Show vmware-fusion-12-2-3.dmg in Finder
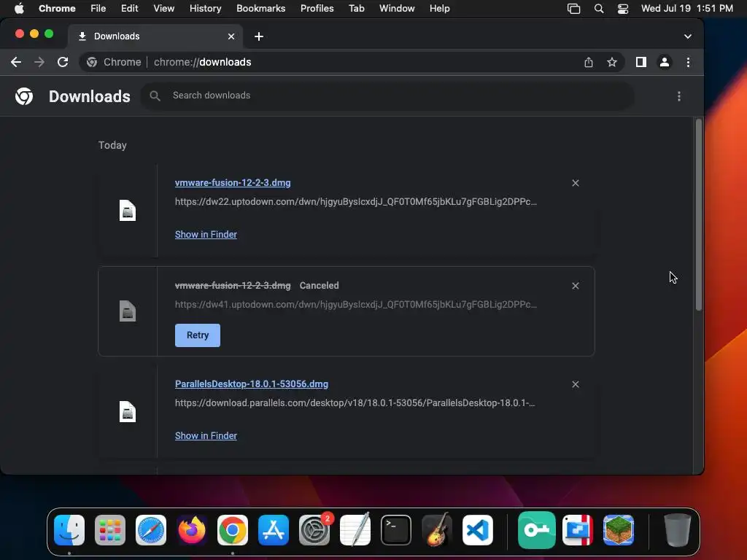The image size is (747, 560). coord(206,234)
